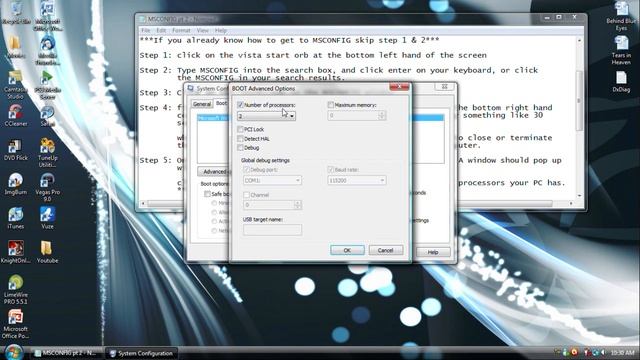Launch CCleaner from the desktop
The image size is (640, 360).
click(16, 116)
